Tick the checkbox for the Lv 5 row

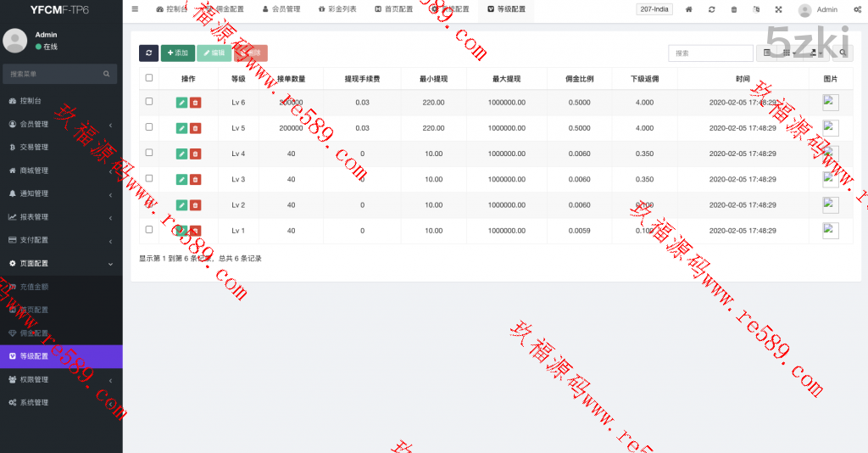pos(149,127)
